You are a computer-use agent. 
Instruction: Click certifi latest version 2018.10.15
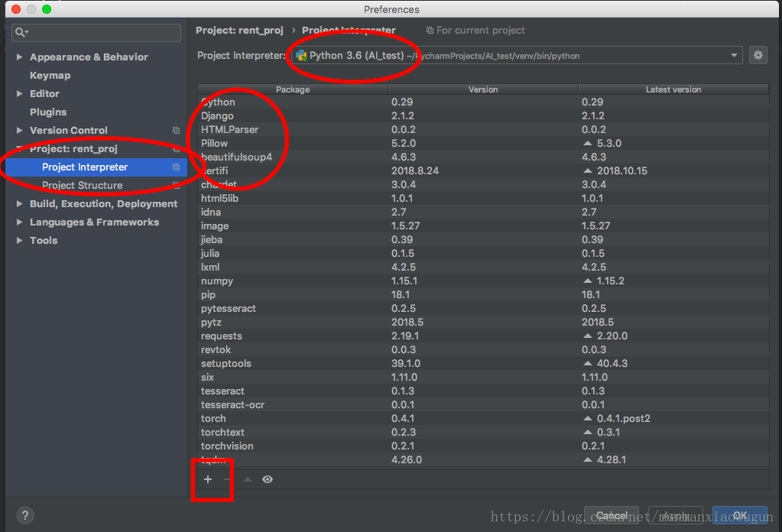[x=622, y=170]
